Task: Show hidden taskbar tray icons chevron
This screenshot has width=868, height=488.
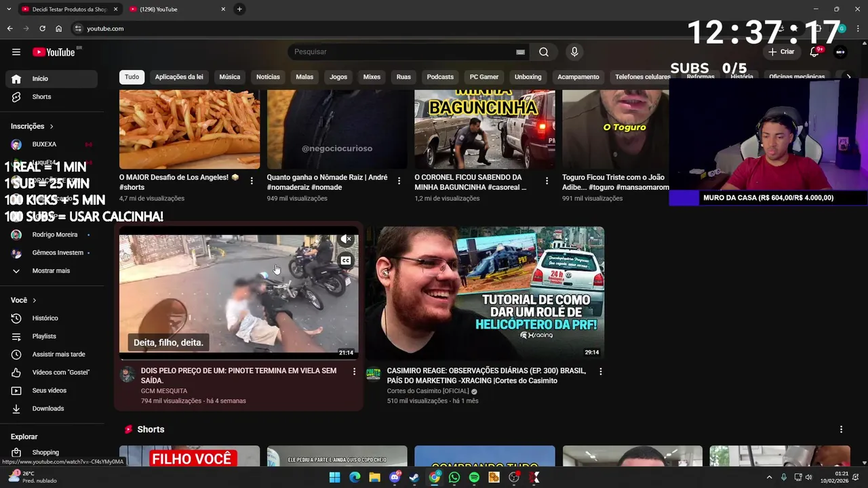Action: pyautogui.click(x=769, y=477)
